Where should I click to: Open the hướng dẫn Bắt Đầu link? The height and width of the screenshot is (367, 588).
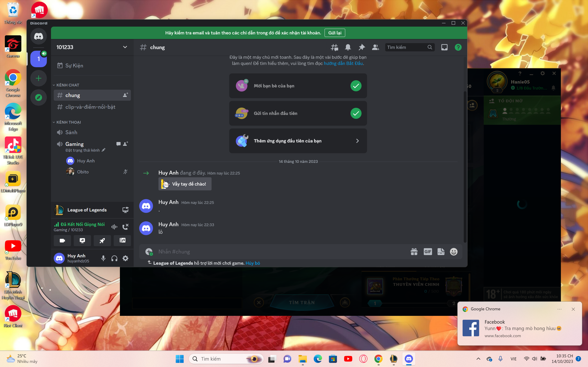343,63
